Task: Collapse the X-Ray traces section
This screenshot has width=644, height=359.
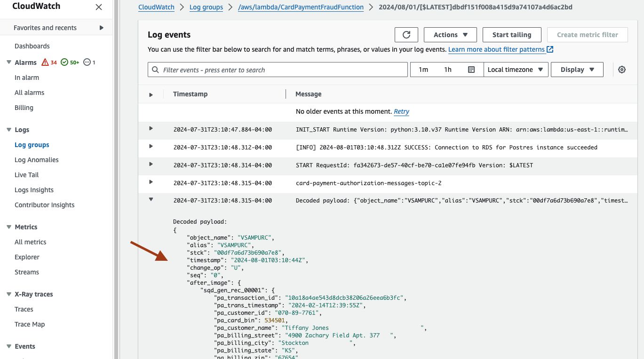Action: 9,294
